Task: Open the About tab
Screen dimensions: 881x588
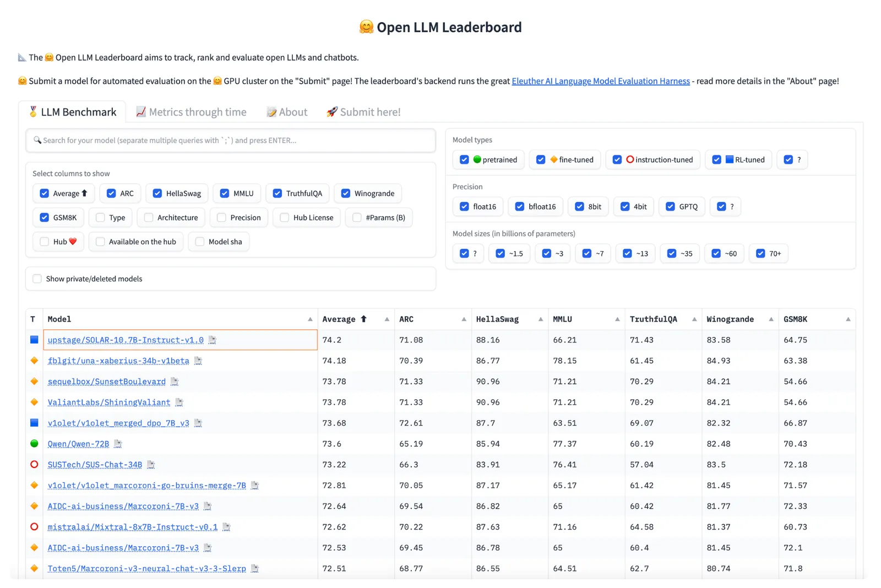Action: [x=287, y=112]
